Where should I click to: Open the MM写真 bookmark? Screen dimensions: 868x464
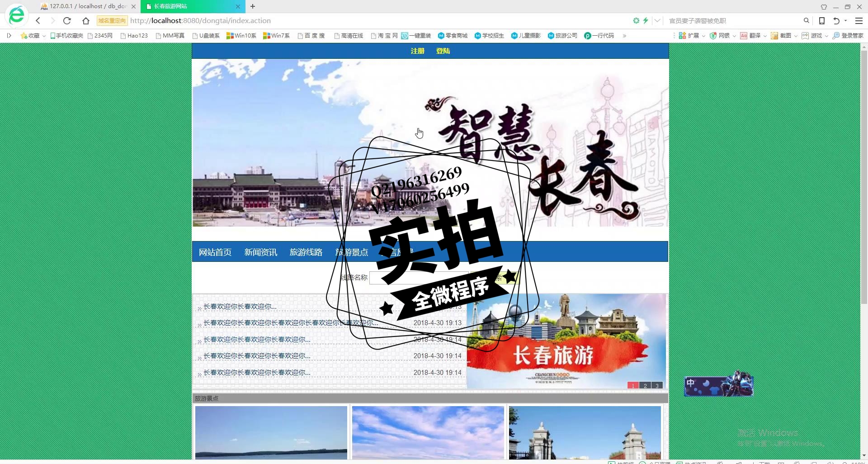pyautogui.click(x=170, y=36)
